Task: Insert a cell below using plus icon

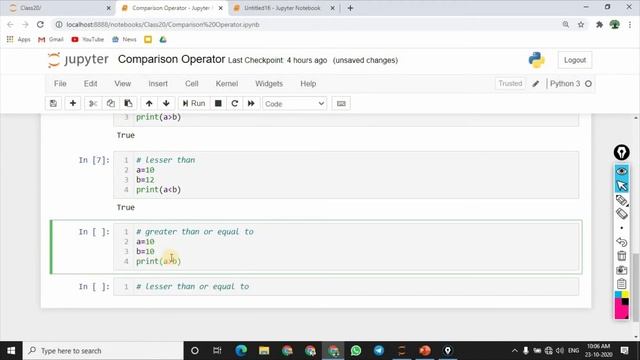Action: pos(73,104)
